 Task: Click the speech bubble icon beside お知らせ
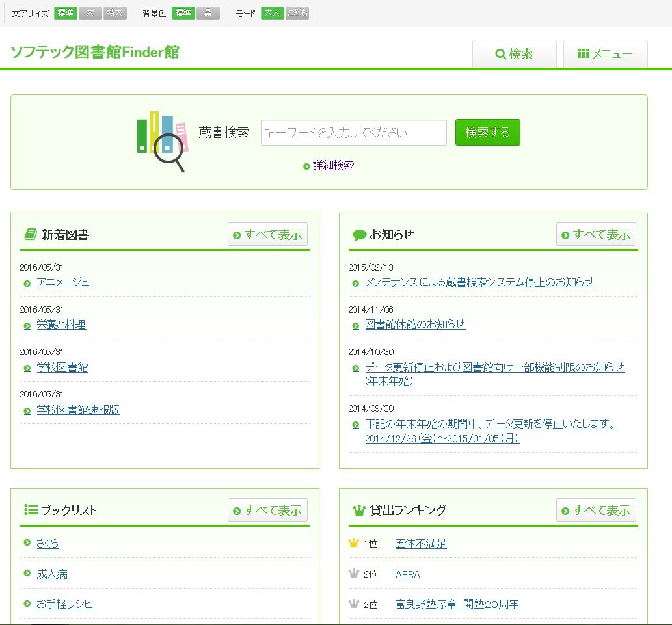[x=359, y=235]
